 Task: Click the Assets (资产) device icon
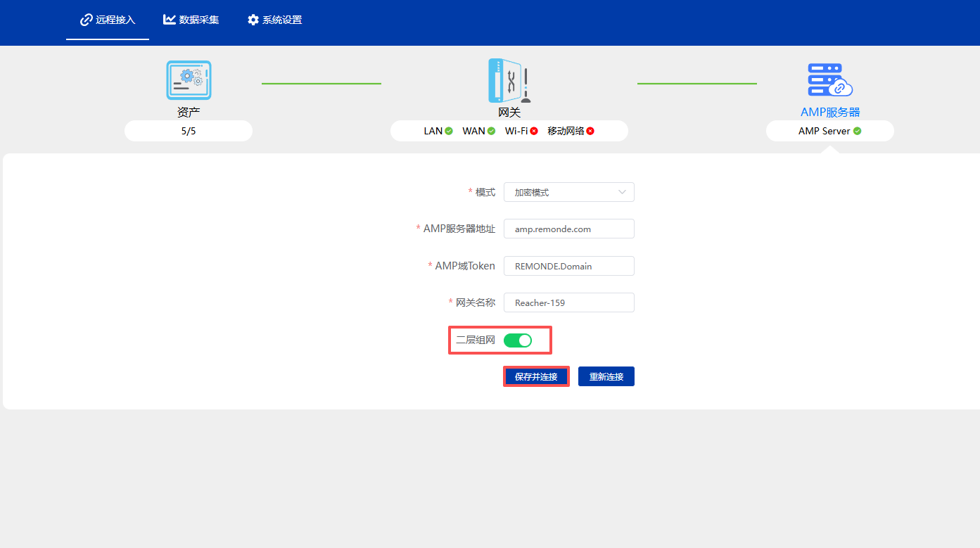point(189,80)
